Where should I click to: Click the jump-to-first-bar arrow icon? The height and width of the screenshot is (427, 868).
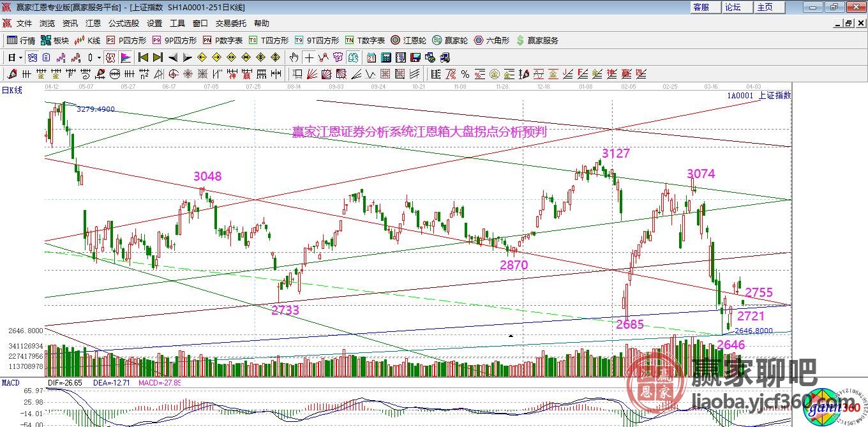coord(144,57)
